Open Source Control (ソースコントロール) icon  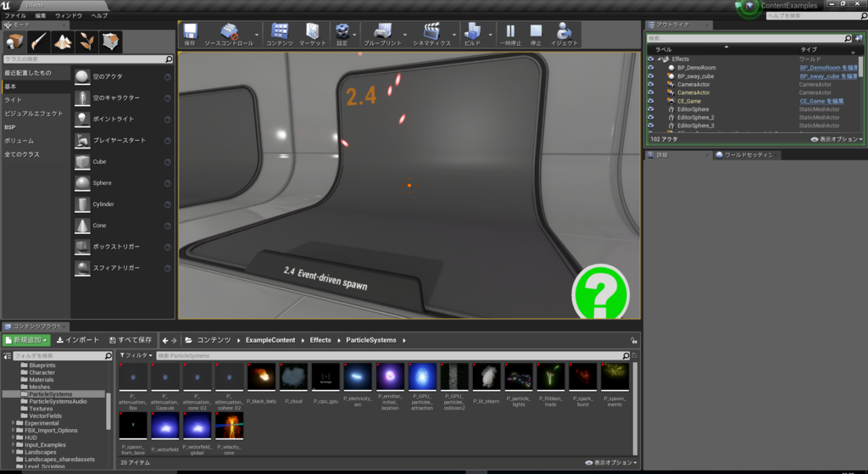pyautogui.click(x=229, y=34)
